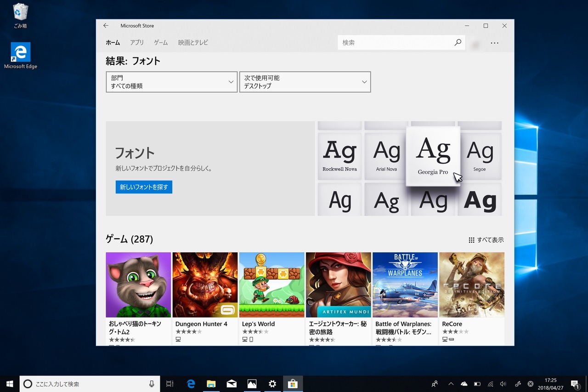
Task: Click the back arrow in Microsoft Store
Action: pos(106,26)
